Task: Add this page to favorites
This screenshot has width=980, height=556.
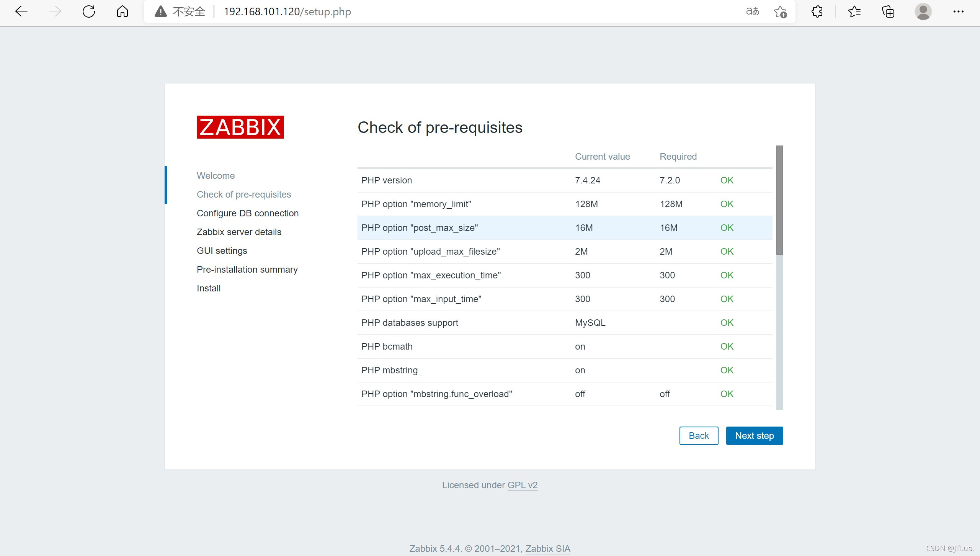Action: [x=780, y=12]
